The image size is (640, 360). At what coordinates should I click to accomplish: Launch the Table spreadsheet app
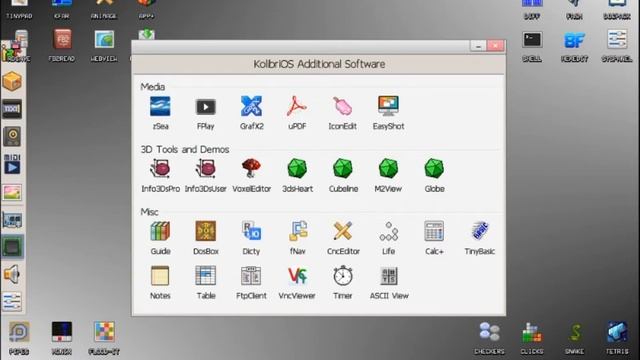pos(206,276)
